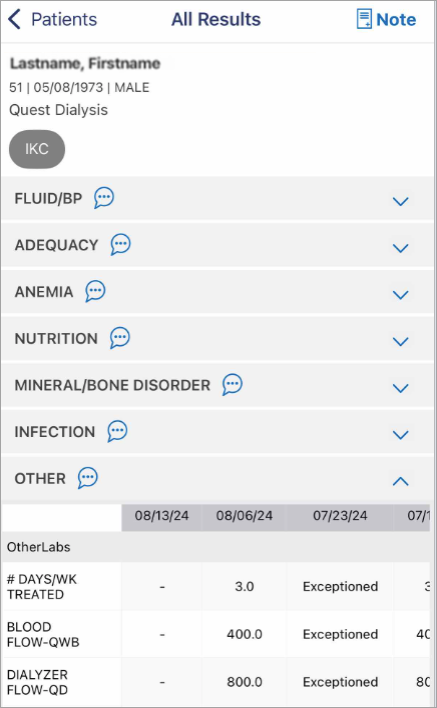The image size is (437, 708).
Task: Expand the MINERAL/BONE DISORDER chevron
Action: (400, 388)
